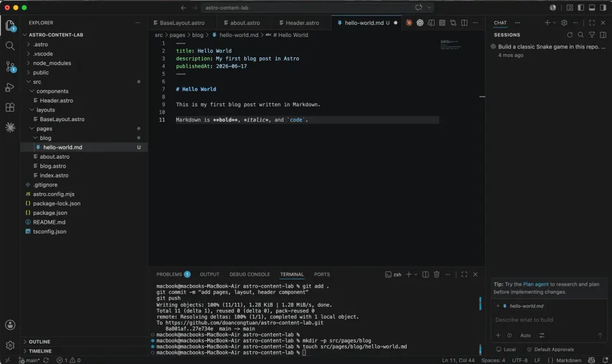
Task: Split the editor to the right
Action: click(x=464, y=22)
